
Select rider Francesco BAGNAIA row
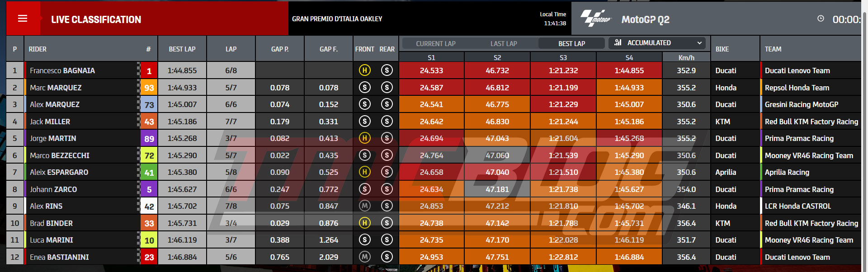pyautogui.click(x=434, y=70)
